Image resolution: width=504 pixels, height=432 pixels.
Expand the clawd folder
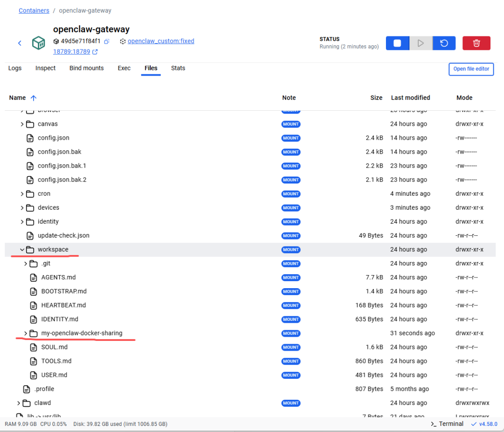(x=19, y=403)
